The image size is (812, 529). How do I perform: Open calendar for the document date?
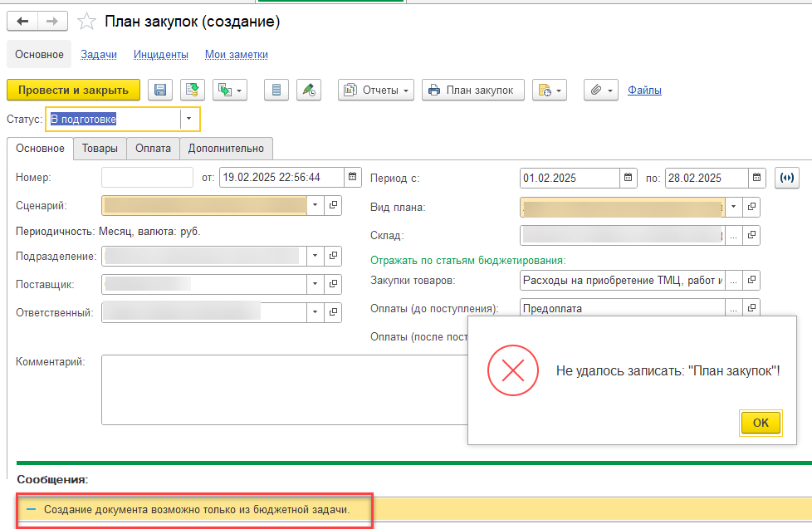pos(352,177)
